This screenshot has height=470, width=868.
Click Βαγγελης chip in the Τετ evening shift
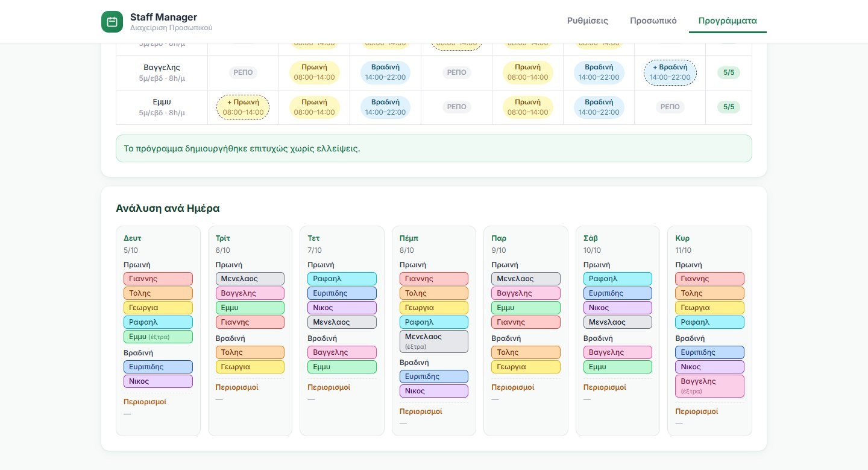coord(342,352)
